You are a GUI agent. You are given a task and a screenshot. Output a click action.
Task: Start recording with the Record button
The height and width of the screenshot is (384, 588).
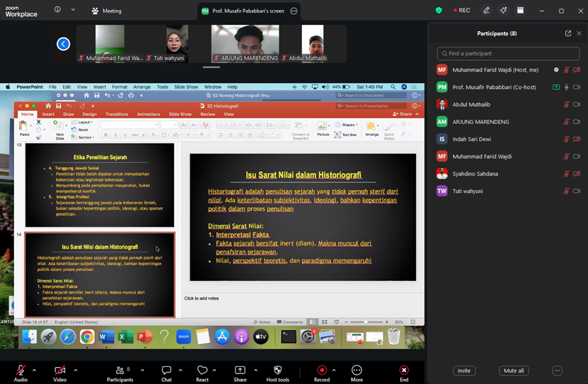[x=322, y=373]
